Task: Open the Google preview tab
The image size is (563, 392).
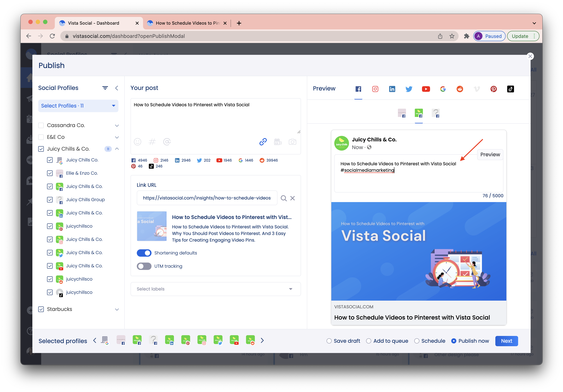Action: [443, 89]
